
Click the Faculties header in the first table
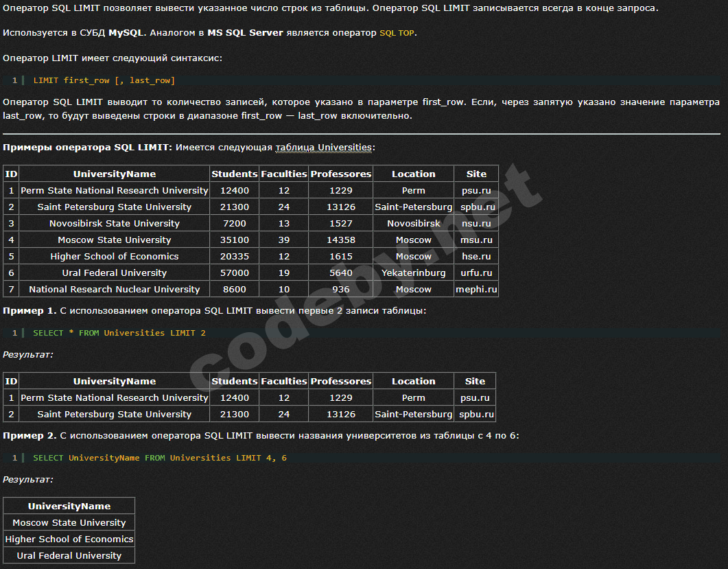click(283, 174)
